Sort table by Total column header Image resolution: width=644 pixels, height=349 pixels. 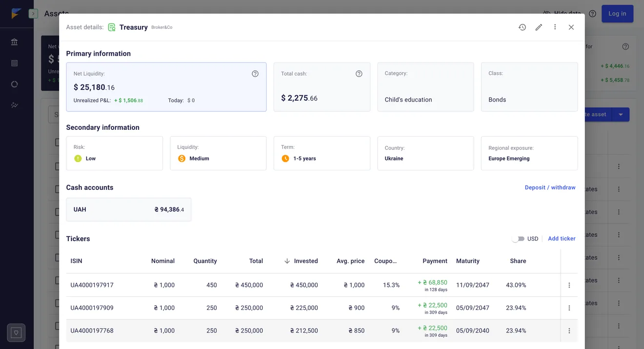[256, 261]
